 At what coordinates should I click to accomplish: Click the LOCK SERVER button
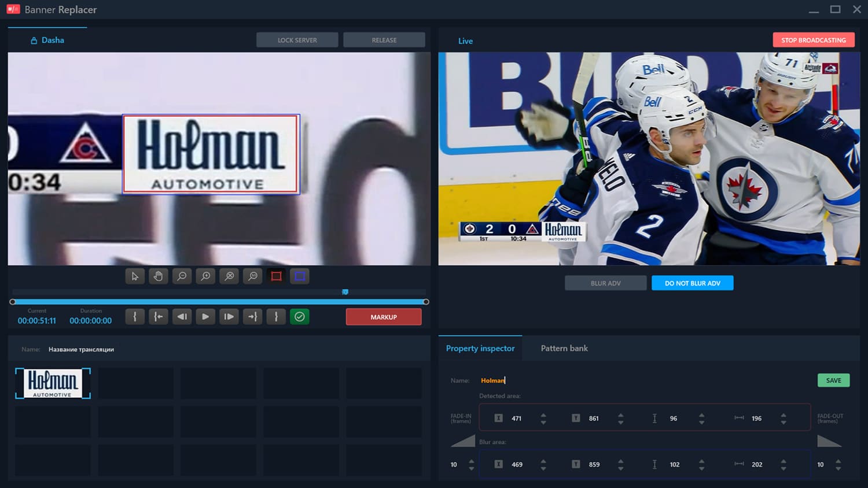[297, 40]
